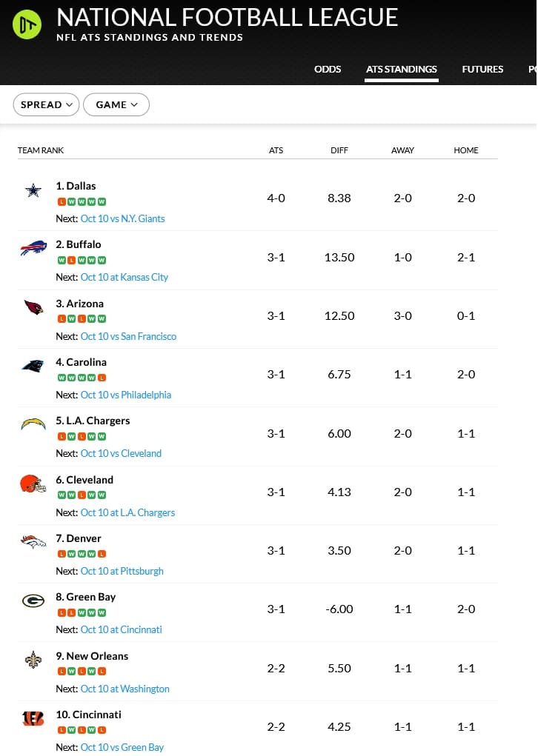Open the SPREAD dropdown
Viewport: 538px width, 756px height.
pos(47,104)
